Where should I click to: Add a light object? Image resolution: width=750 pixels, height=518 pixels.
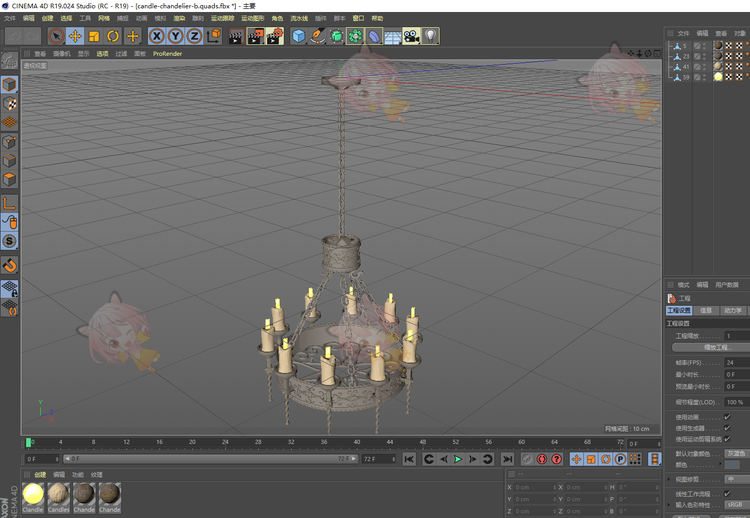click(x=431, y=36)
